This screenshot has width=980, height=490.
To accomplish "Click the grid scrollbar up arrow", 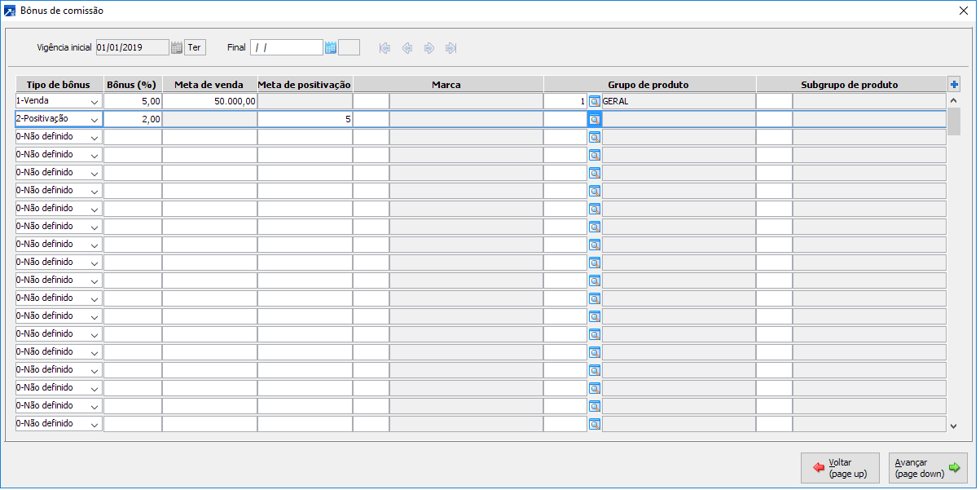I will click(x=954, y=99).
